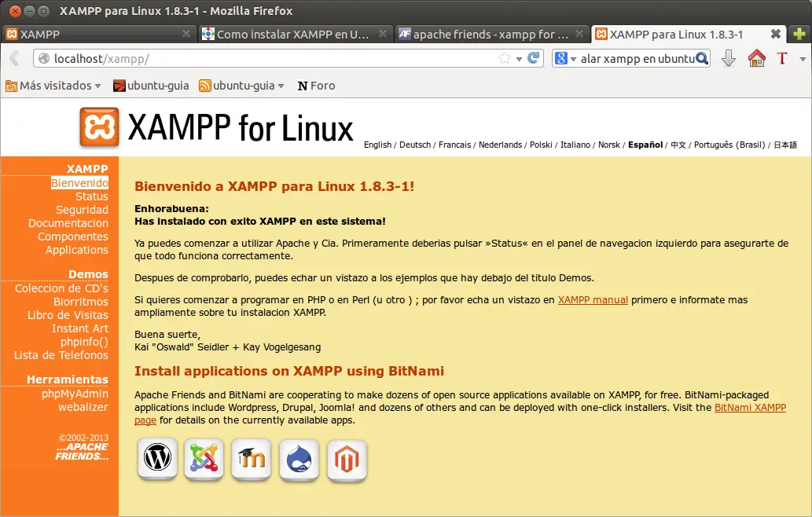The height and width of the screenshot is (517, 812).
Task: Close the 'apache friends' tab
Action: tap(579, 34)
